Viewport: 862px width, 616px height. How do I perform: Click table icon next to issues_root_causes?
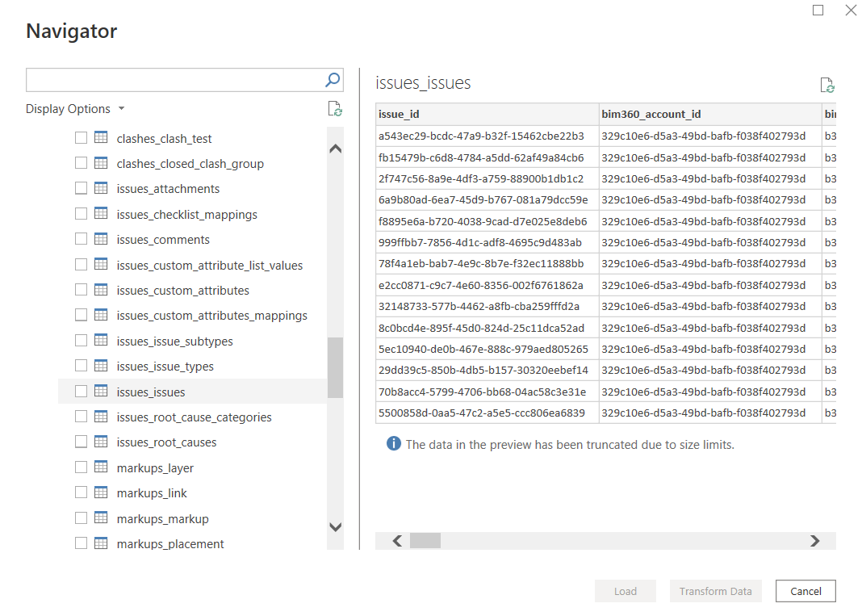(101, 442)
